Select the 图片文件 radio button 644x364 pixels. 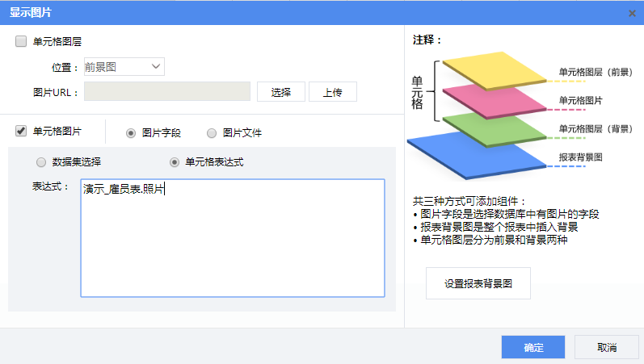tap(212, 132)
